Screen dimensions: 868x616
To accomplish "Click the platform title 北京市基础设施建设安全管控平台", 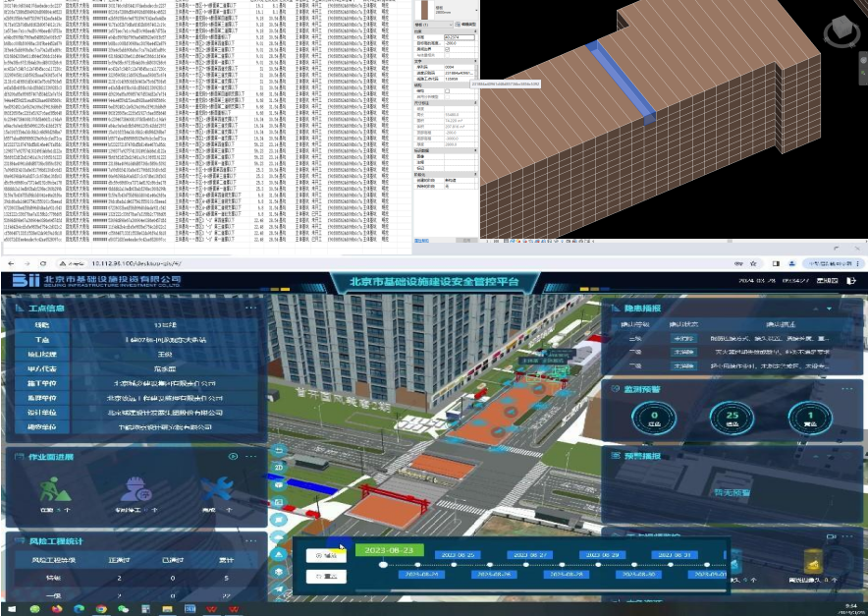I will [435, 282].
